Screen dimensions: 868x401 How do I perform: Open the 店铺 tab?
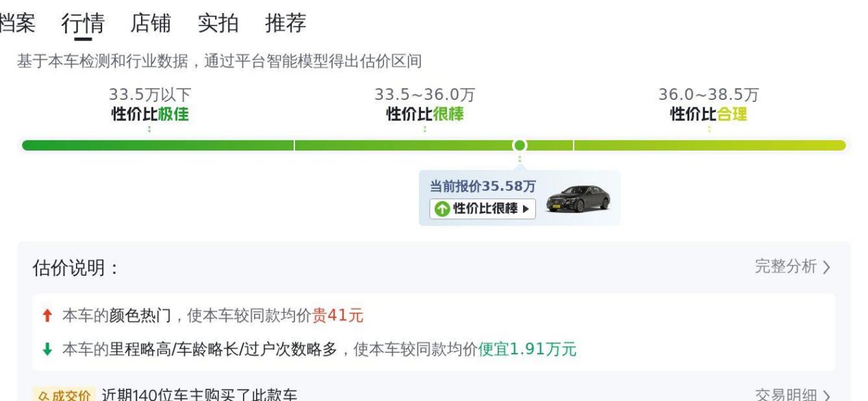151,23
